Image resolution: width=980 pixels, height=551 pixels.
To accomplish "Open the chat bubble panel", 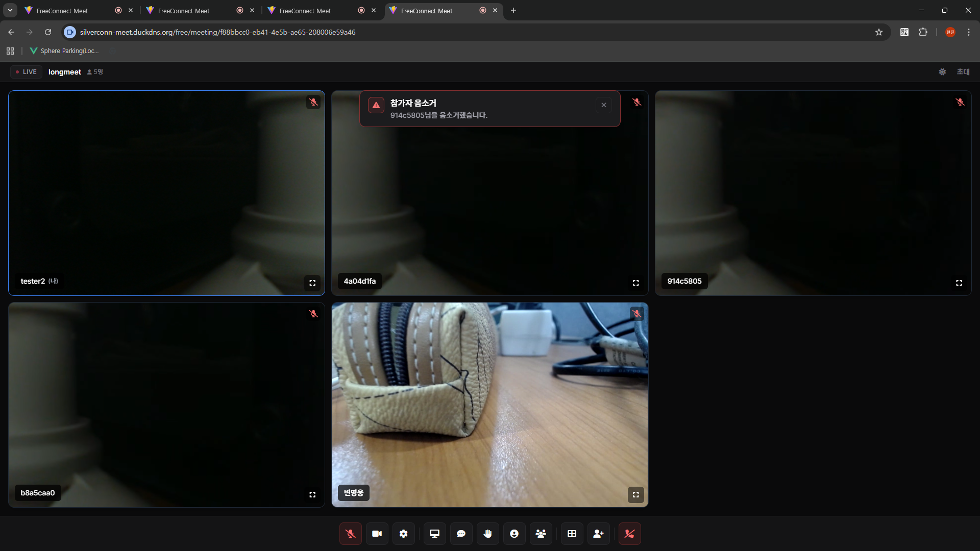I will coord(461,534).
